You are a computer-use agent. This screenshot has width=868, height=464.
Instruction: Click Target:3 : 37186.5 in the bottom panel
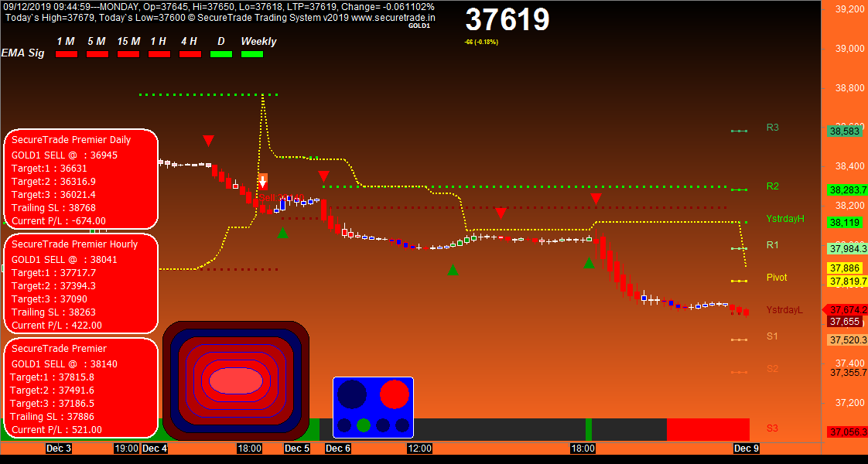[x=52, y=403]
